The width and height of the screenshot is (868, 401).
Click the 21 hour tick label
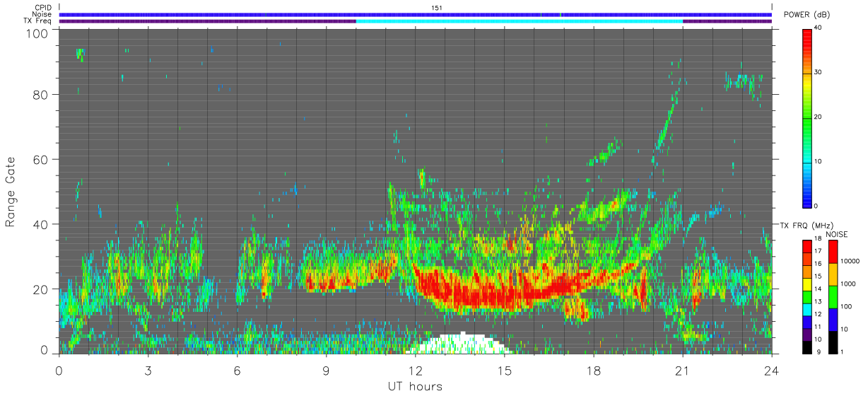682,370
